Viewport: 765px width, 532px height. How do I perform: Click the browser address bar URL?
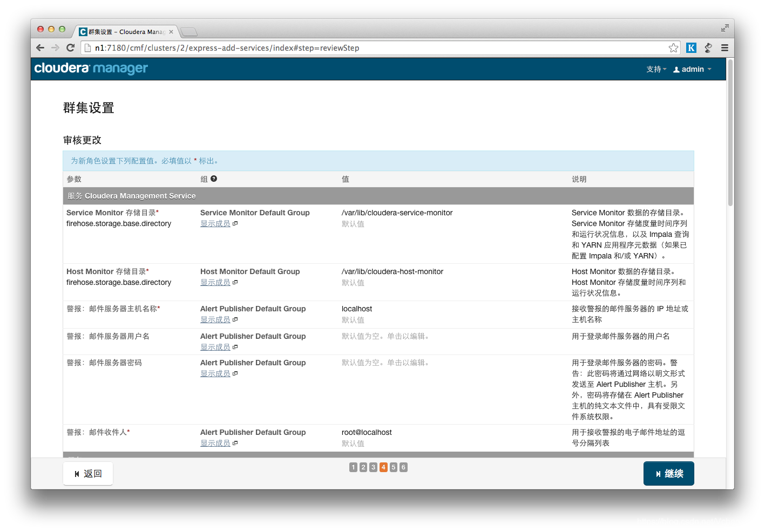pyautogui.click(x=227, y=48)
